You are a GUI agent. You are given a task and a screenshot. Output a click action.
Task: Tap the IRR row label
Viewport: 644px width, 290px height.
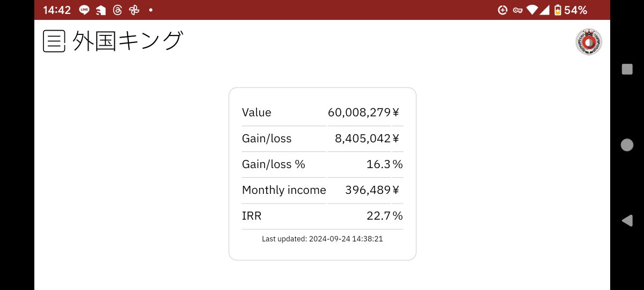tap(252, 216)
